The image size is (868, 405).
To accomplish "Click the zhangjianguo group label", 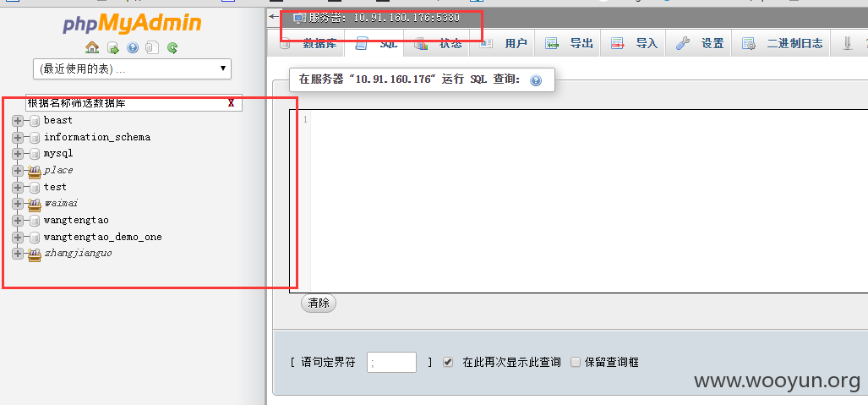I will click(78, 253).
